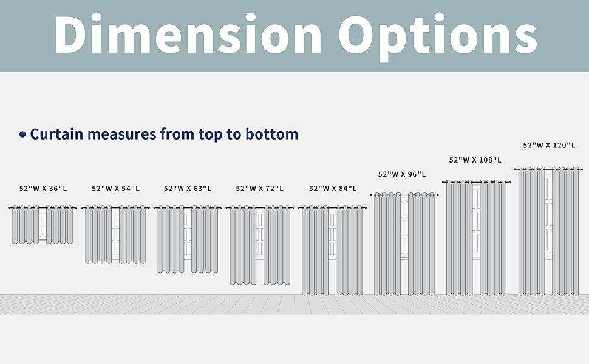The image size is (589, 364).
Task: Click the 52"W X 84"L size label
Action: (333, 189)
